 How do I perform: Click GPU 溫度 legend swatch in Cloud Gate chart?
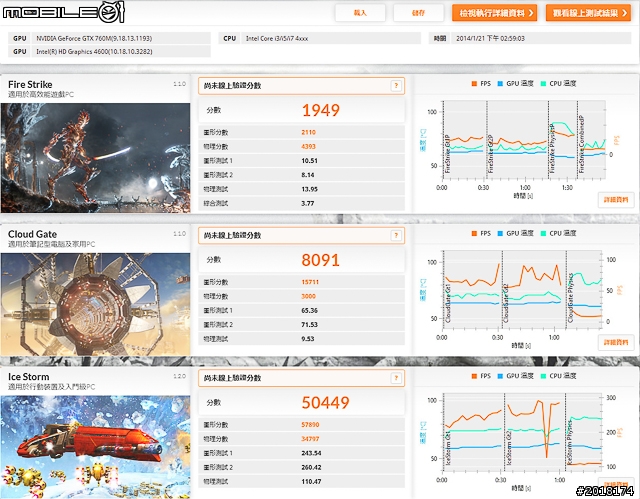(500, 233)
